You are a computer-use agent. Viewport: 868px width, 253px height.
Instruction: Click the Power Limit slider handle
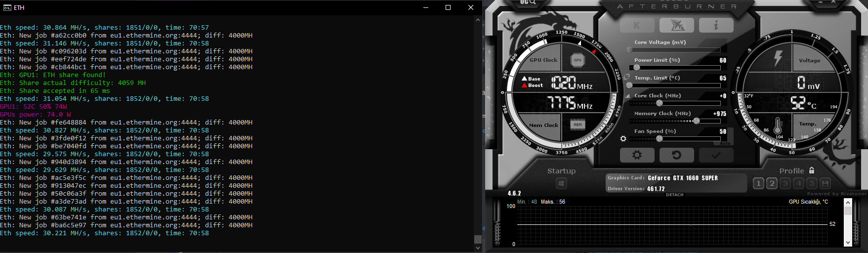click(637, 68)
